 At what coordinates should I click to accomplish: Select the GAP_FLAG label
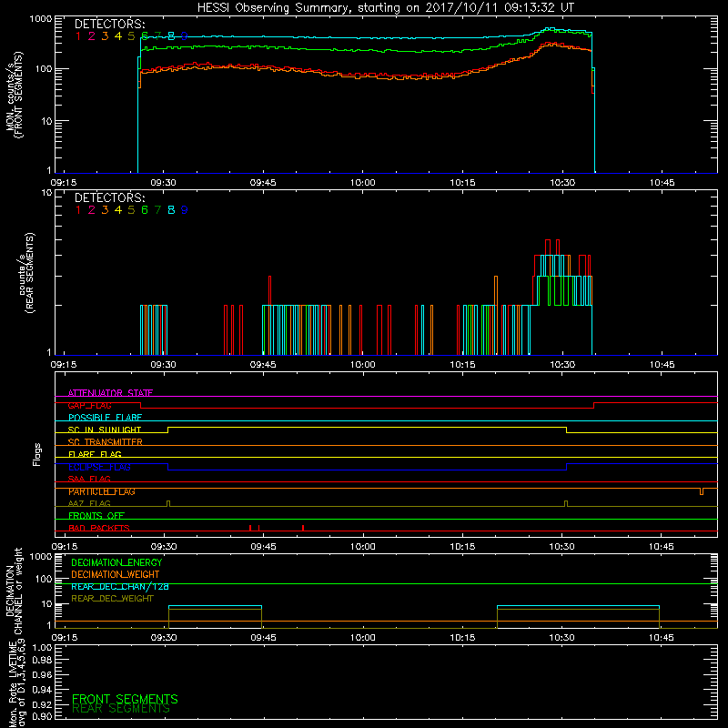pyautogui.click(x=89, y=405)
